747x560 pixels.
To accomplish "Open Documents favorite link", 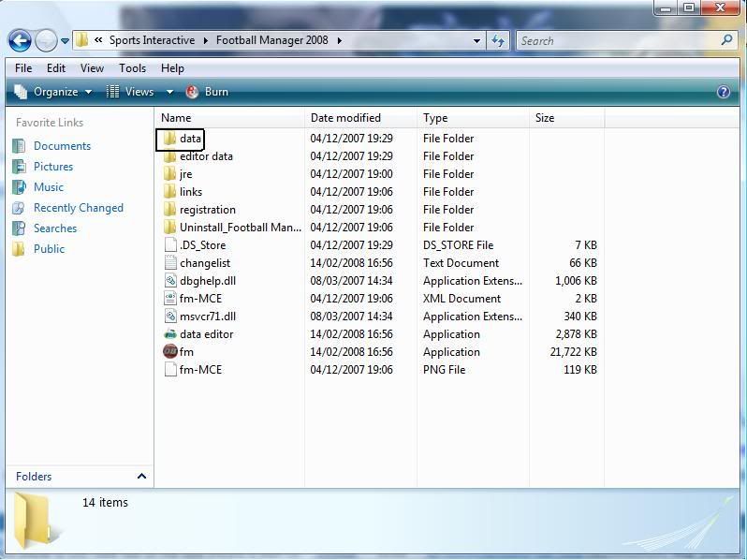I will 62,146.
